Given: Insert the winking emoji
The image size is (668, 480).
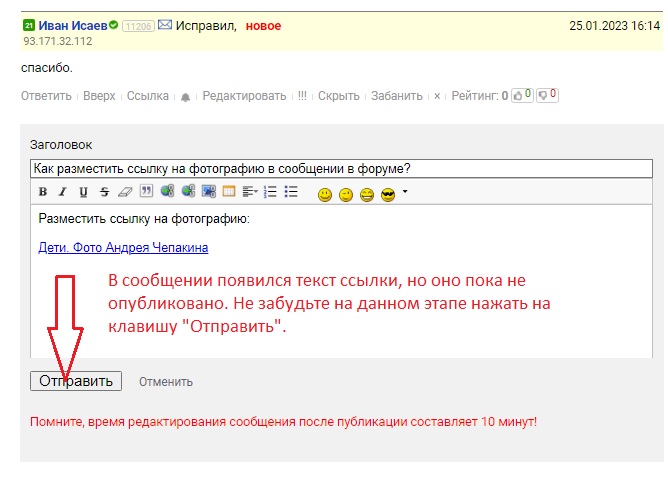Looking at the screenshot, I should pyautogui.click(x=346, y=195).
